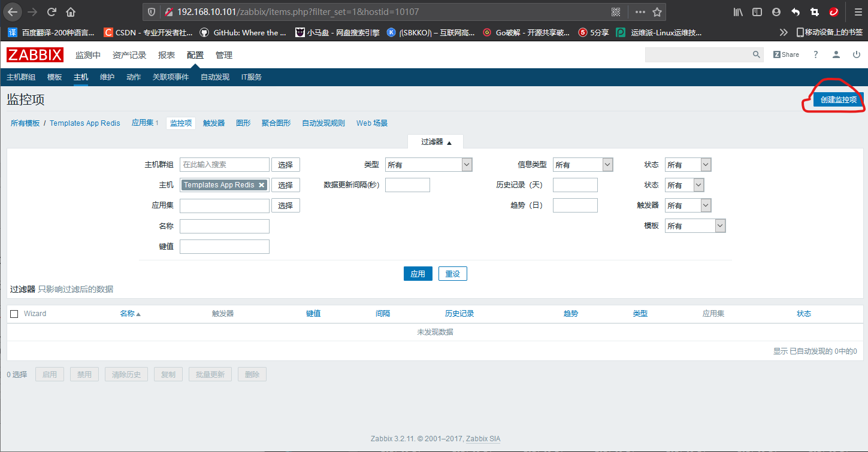Image resolution: width=868 pixels, height=452 pixels.
Task: Open the Templates App Redis breadcrumb link
Action: tap(85, 123)
